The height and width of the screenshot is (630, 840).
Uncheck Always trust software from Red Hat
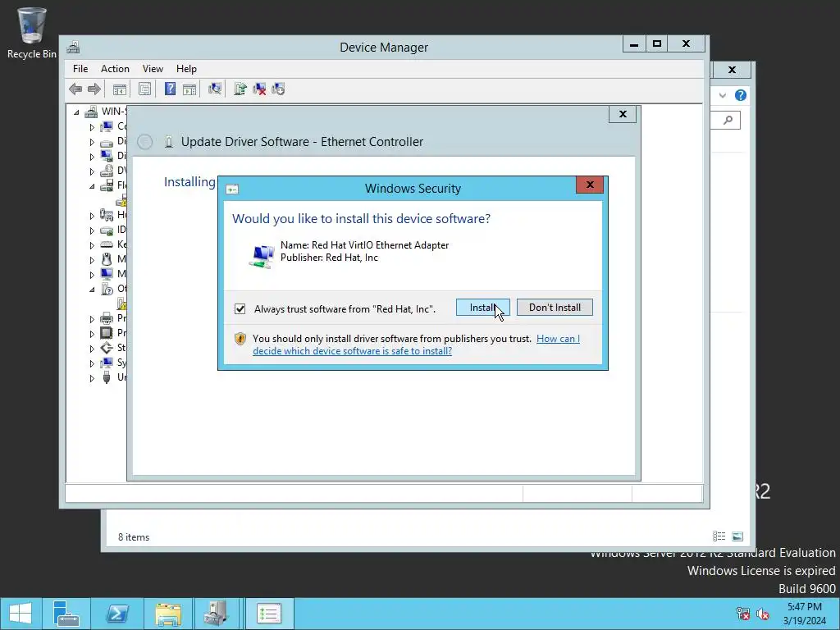pyautogui.click(x=240, y=309)
